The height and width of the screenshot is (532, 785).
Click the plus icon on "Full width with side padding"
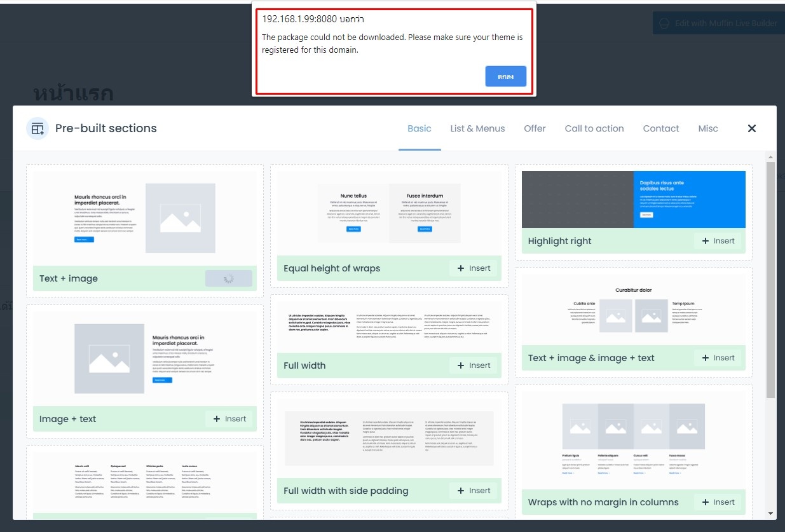coord(461,491)
